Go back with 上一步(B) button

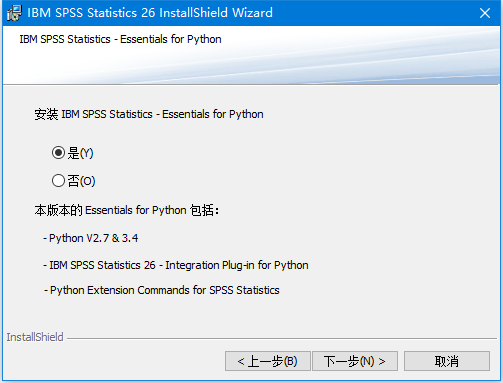click(x=267, y=361)
